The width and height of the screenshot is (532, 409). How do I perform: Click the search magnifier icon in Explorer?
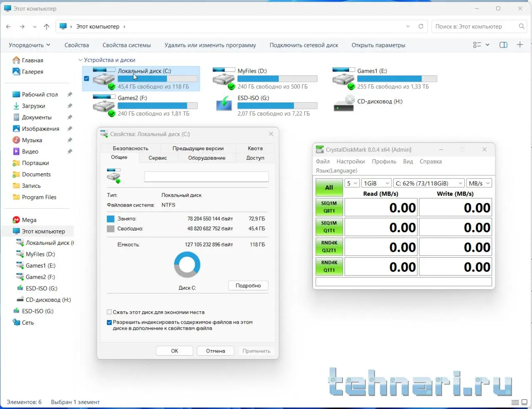[x=522, y=26]
